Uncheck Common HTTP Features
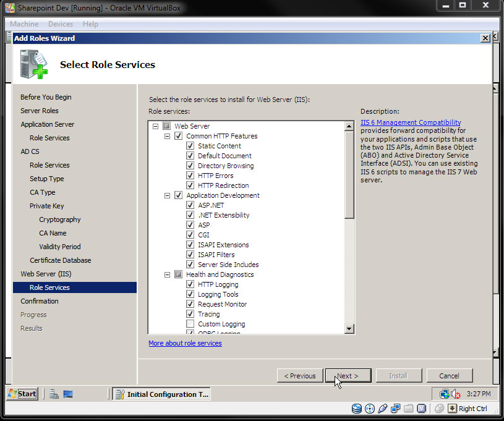504x421 pixels. (x=178, y=136)
